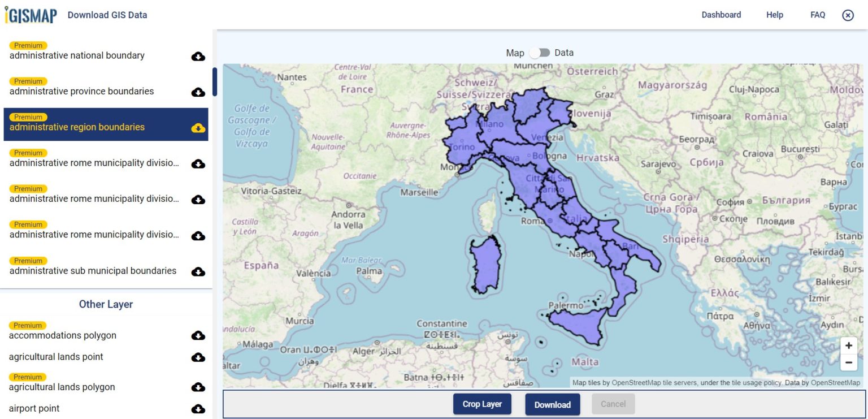The height and width of the screenshot is (419, 868).
Task: Download the agricultural lands point layer
Action: pos(198,357)
